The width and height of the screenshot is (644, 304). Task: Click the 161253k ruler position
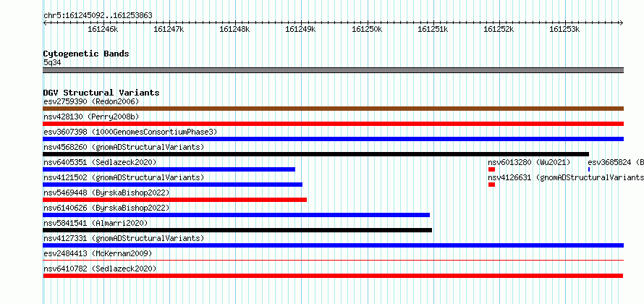[564, 30]
